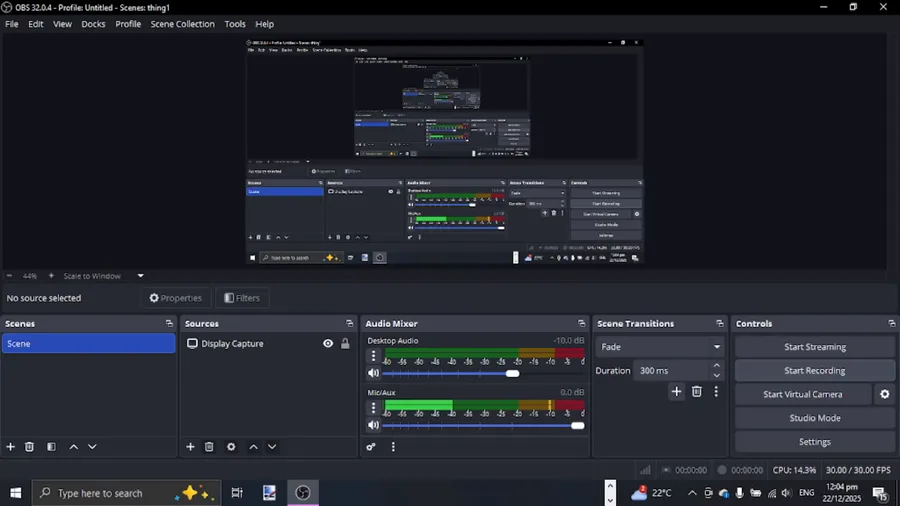
Task: Open the File menu
Action: (11, 24)
